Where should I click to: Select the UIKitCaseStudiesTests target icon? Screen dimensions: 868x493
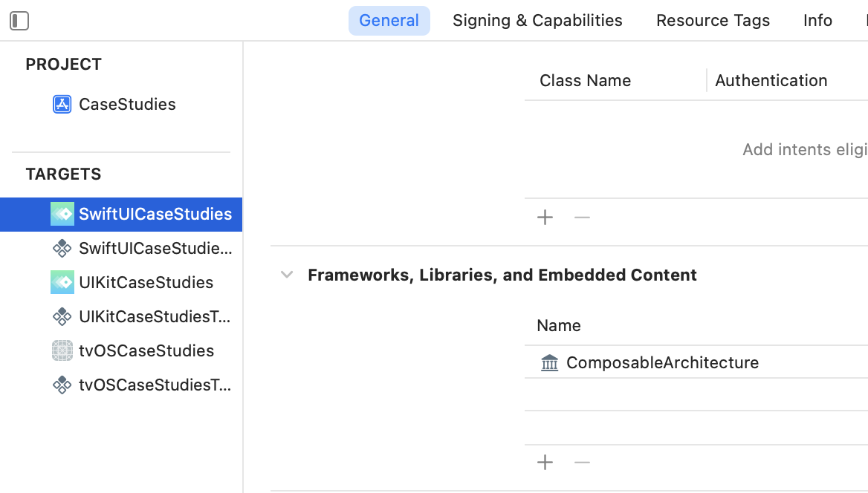tap(62, 316)
